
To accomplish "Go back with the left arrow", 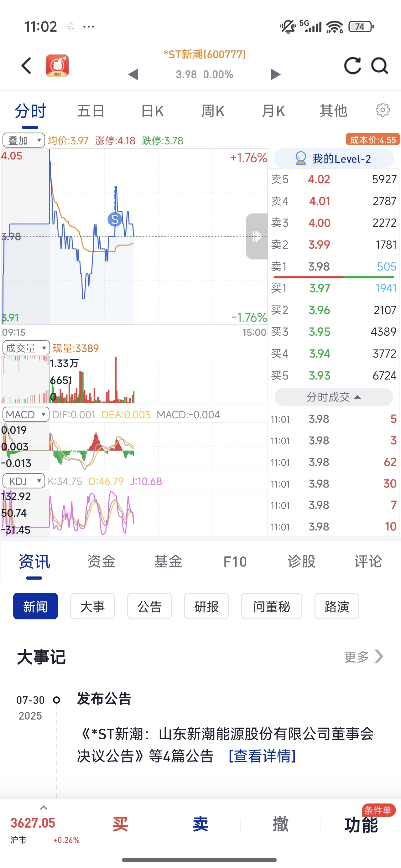I will coord(26,65).
